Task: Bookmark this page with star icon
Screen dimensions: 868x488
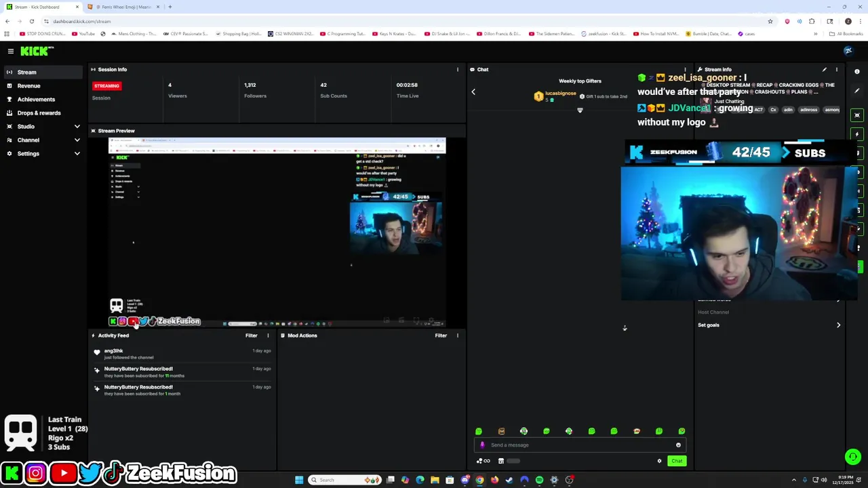Action: [770, 21]
